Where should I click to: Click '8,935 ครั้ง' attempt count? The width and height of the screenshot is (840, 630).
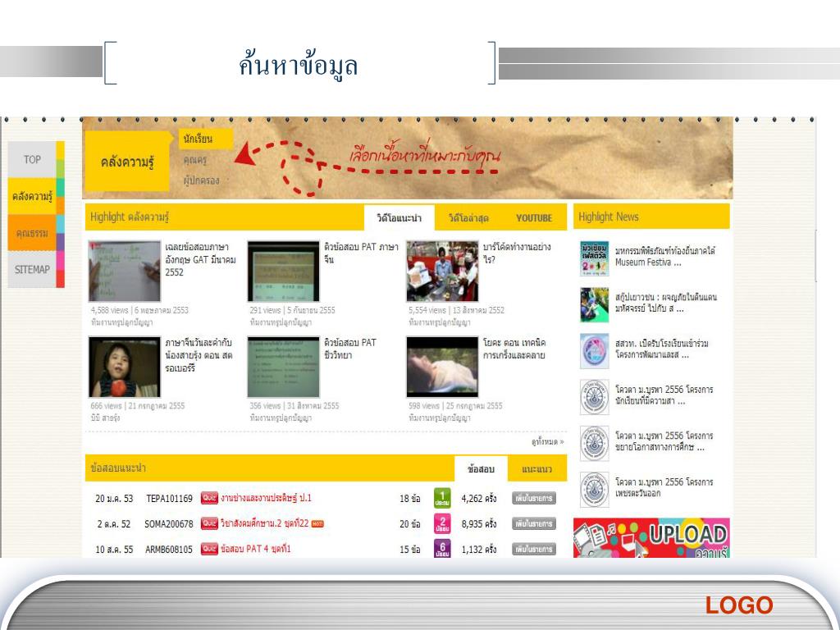(479, 524)
